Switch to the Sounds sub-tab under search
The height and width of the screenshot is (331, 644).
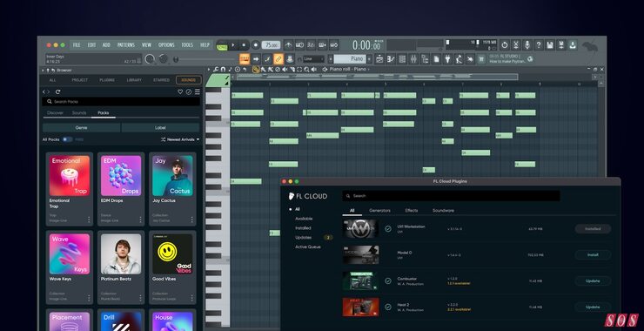click(x=79, y=112)
